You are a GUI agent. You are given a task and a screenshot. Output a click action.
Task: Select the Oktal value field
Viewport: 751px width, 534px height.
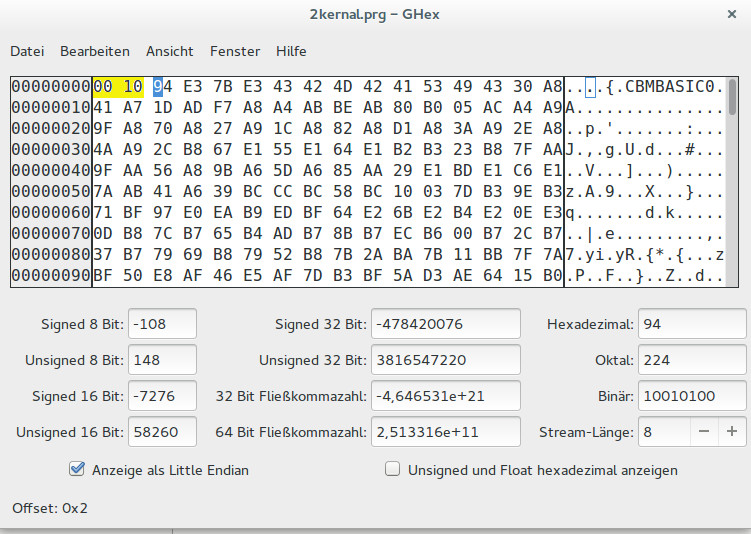(691, 360)
